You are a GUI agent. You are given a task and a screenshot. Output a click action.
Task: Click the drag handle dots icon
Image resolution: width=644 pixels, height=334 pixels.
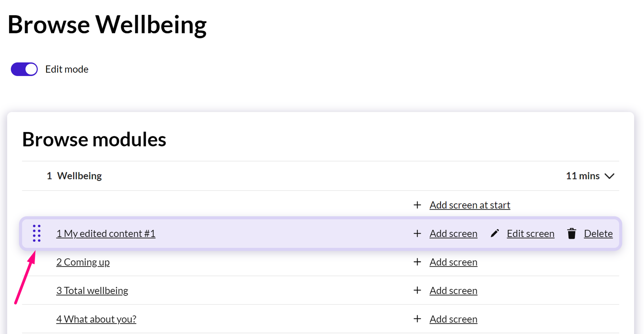coord(37,233)
